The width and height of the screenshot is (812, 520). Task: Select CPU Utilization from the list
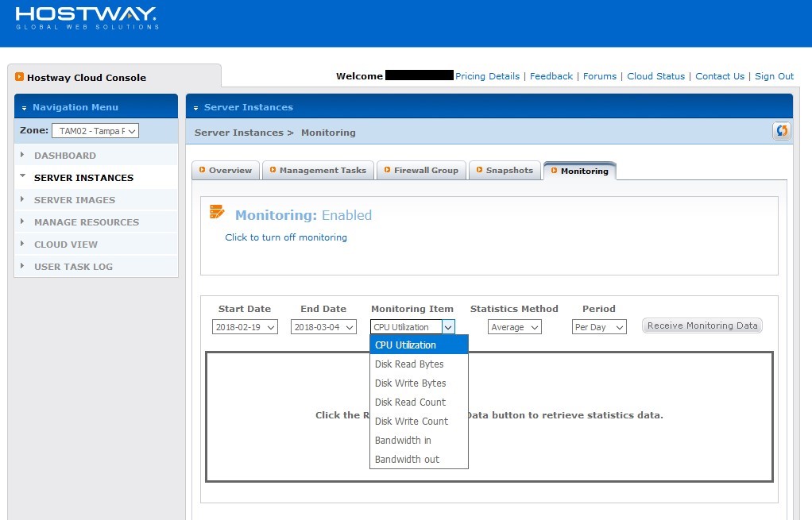(x=419, y=345)
